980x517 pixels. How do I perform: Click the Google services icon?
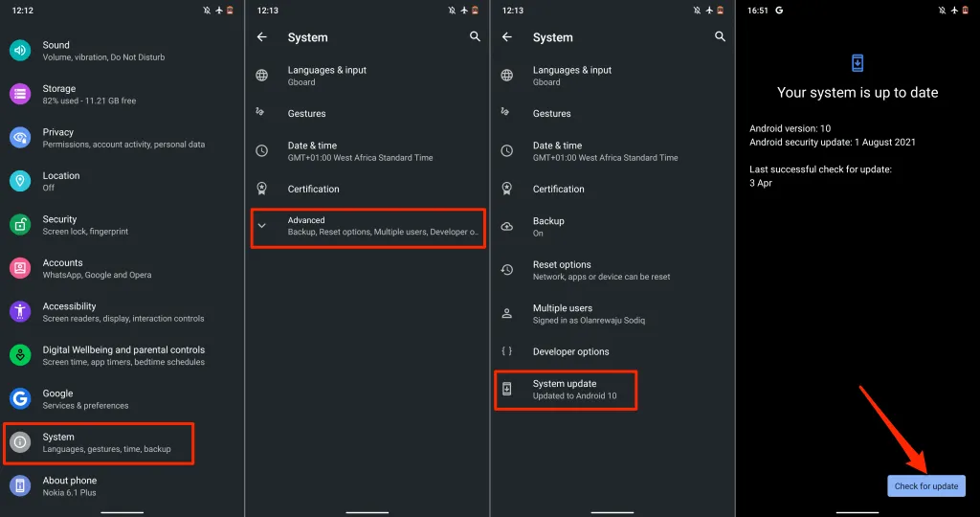click(x=20, y=398)
